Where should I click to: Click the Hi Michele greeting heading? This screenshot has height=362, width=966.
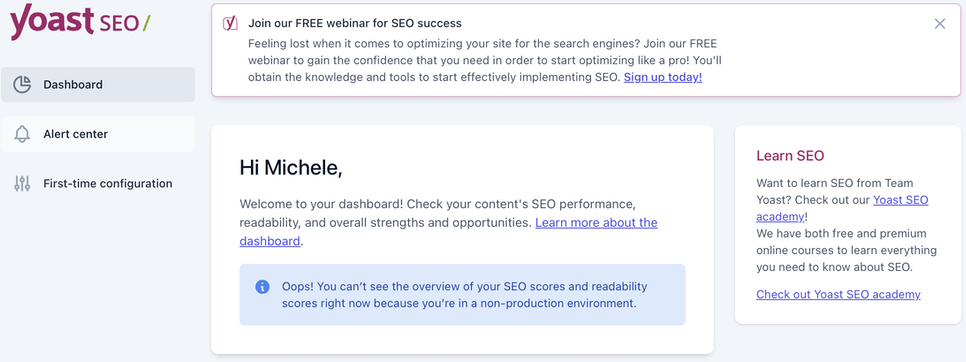(x=291, y=167)
